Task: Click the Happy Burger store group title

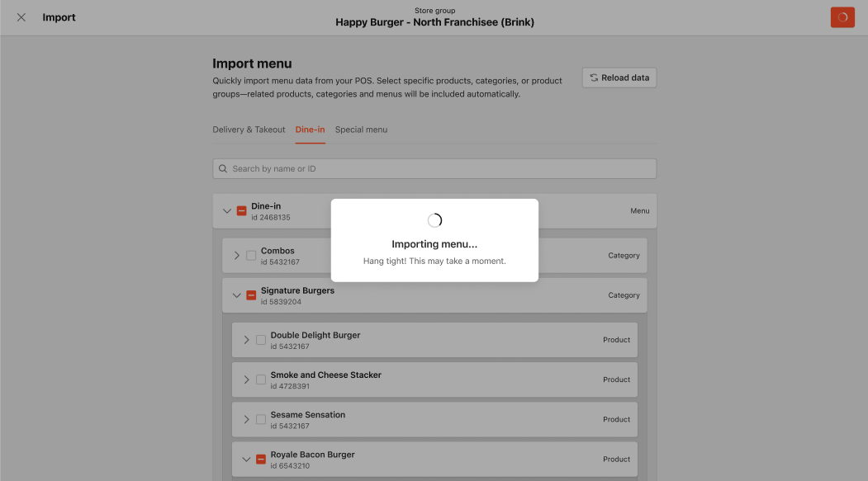Action: click(434, 22)
